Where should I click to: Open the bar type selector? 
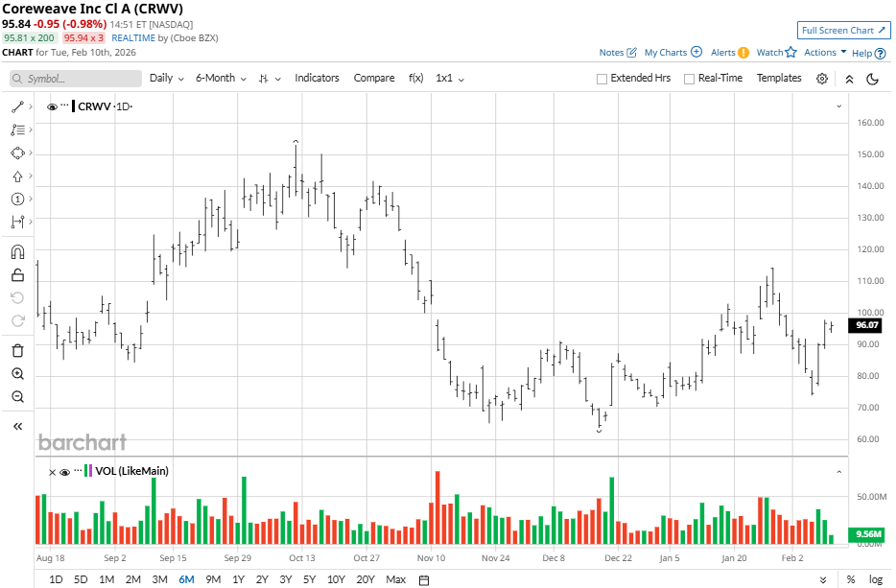click(x=270, y=79)
